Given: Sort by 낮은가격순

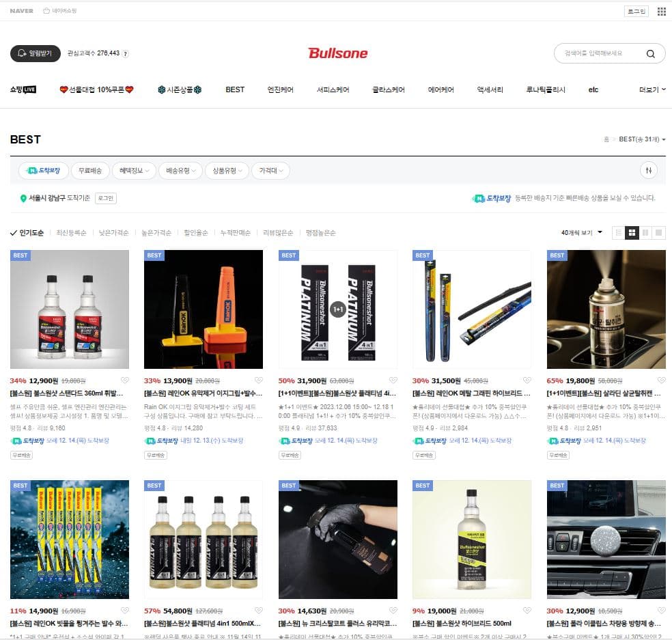Looking at the screenshot, I should [x=113, y=233].
